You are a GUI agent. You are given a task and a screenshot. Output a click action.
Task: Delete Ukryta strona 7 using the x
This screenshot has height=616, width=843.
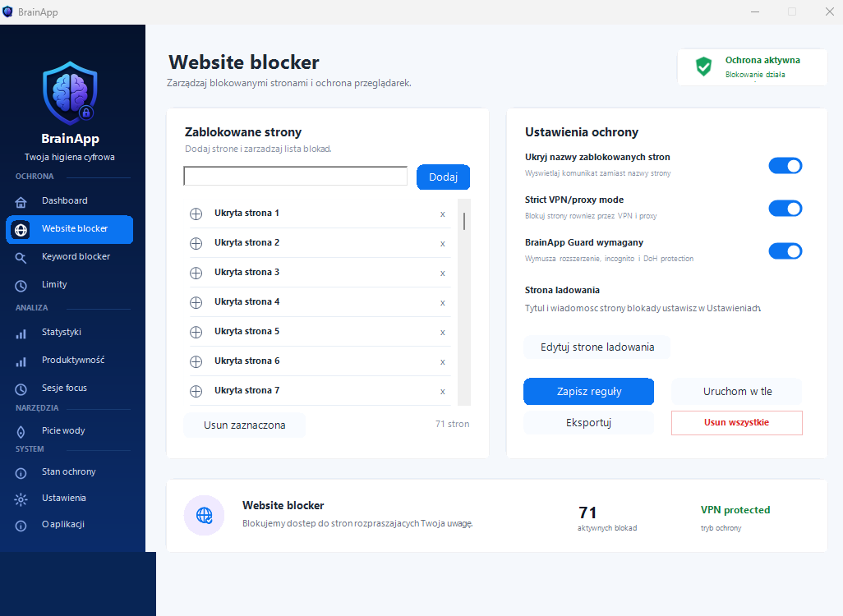(x=443, y=392)
